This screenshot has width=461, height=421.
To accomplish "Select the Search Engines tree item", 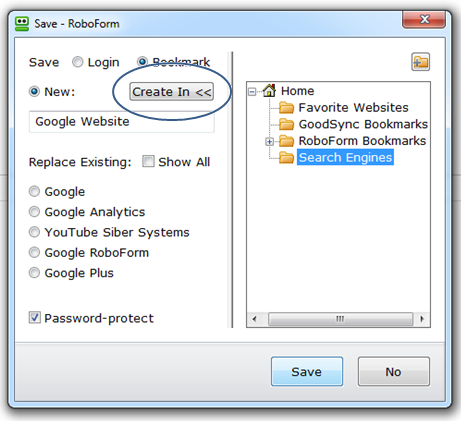I will click(345, 157).
